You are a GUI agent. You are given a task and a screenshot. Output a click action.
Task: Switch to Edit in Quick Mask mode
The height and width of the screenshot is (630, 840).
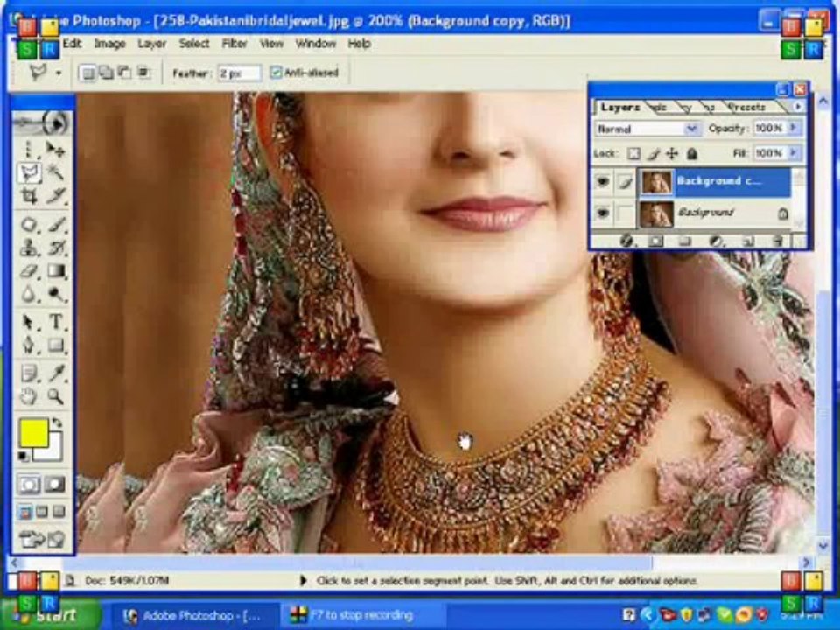point(56,485)
